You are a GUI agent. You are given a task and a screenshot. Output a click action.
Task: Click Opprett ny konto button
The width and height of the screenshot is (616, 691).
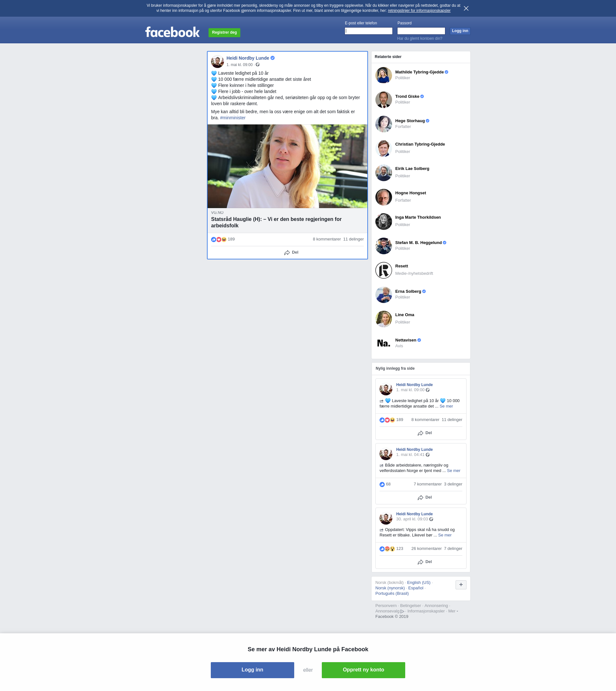363,670
